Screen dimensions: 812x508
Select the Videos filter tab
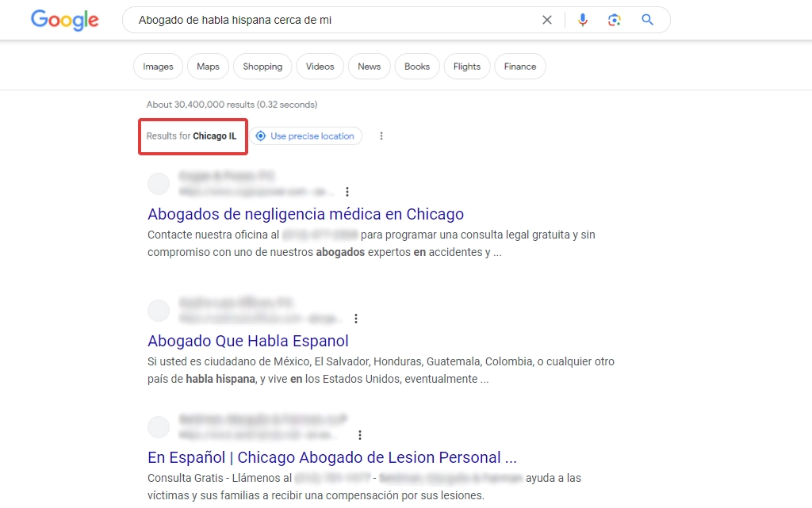320,67
